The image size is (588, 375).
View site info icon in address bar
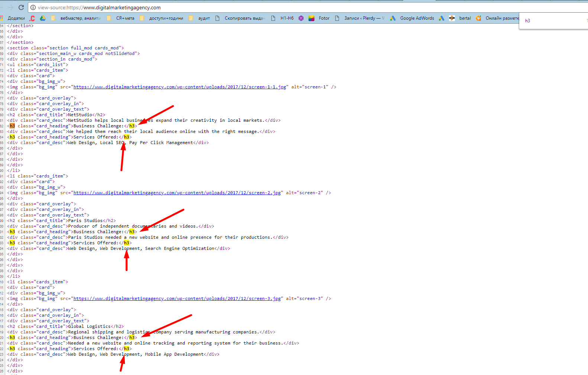[33, 7]
